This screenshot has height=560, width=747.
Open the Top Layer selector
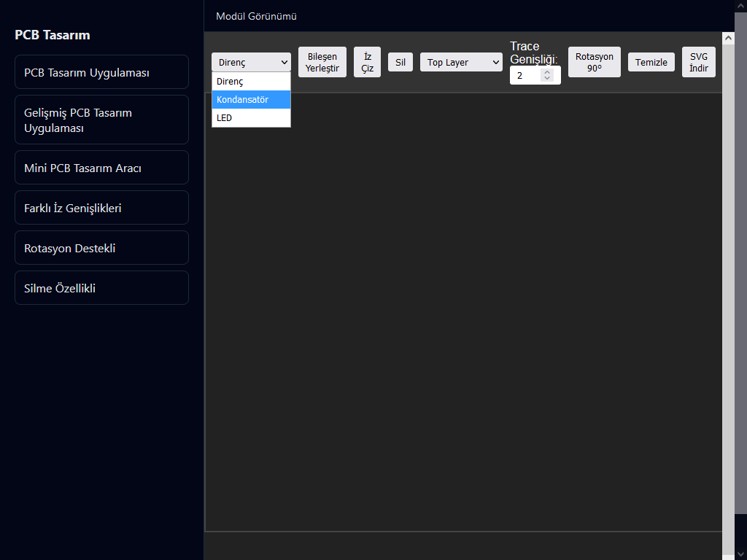461,63
